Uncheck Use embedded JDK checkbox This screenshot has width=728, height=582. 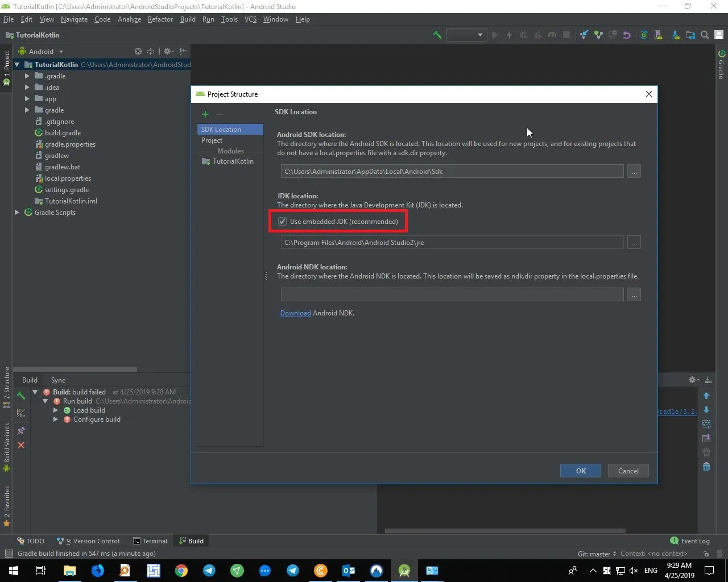(283, 222)
